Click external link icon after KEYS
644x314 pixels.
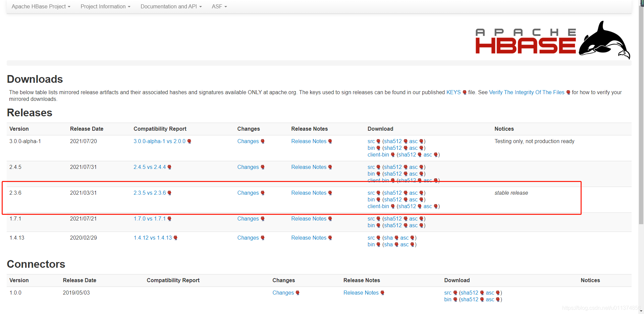[x=465, y=92]
